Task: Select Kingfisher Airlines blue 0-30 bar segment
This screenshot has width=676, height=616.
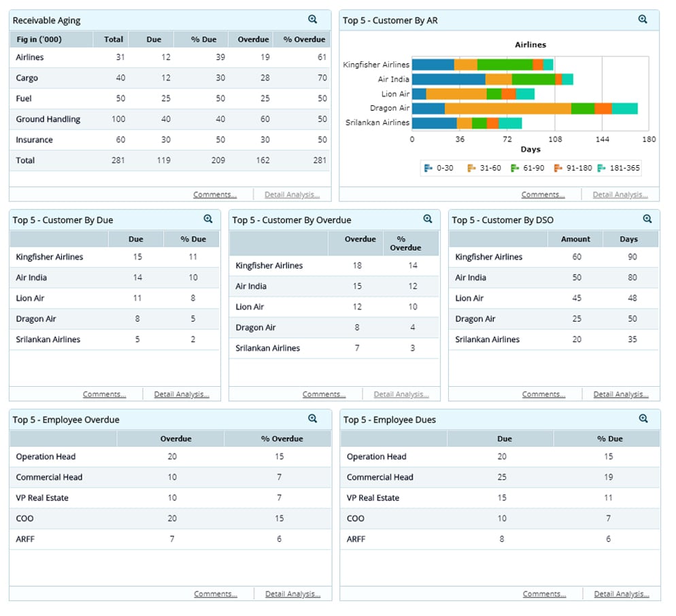Action: point(433,65)
